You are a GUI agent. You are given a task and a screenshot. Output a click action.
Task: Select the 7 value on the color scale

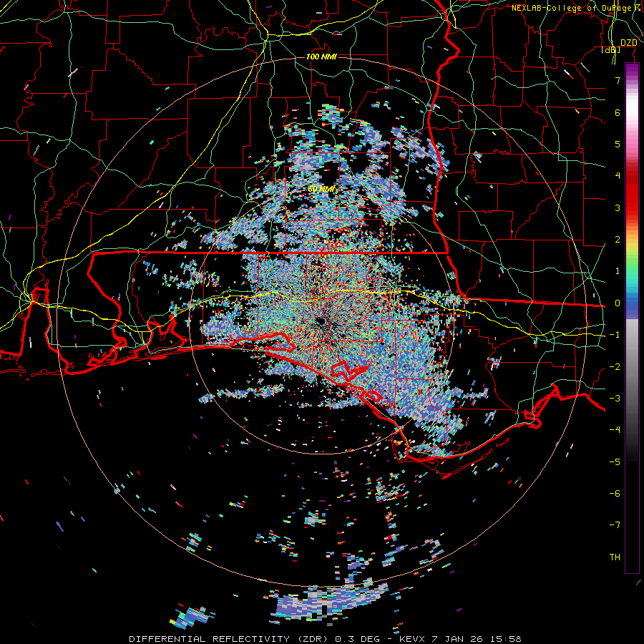pyautogui.click(x=618, y=80)
